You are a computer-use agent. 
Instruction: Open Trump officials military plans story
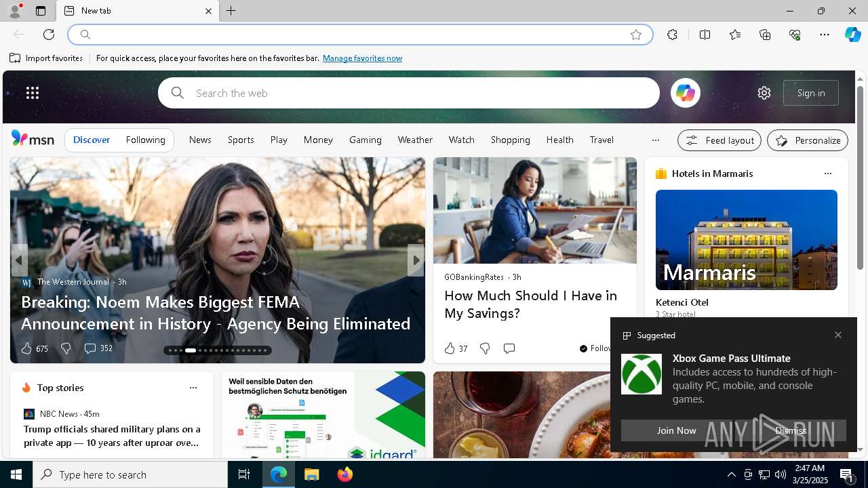coord(112,436)
